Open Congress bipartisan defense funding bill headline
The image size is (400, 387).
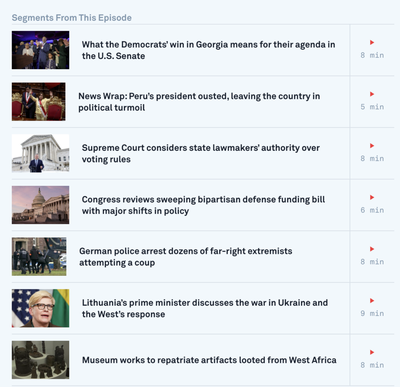point(203,205)
